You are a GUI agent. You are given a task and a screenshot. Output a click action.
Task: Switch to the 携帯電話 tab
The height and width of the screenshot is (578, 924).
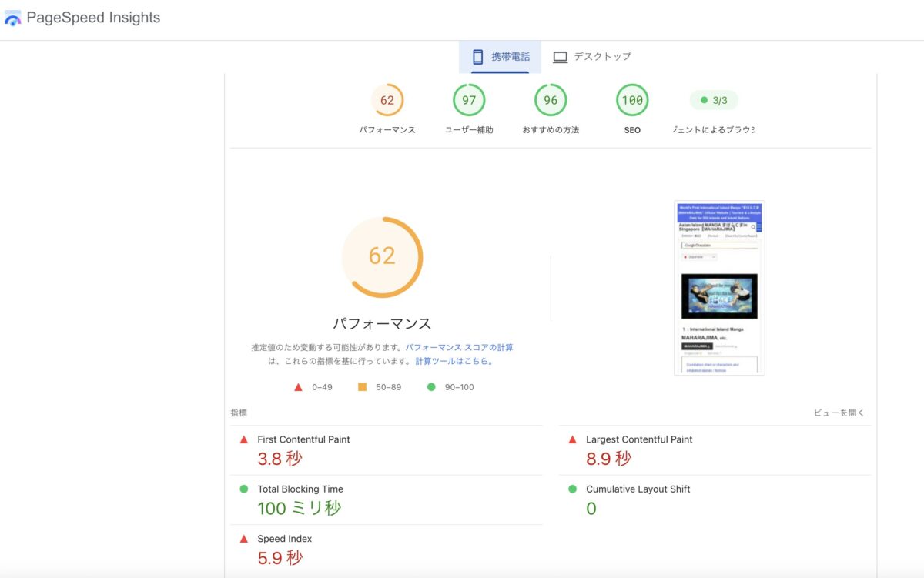[500, 57]
